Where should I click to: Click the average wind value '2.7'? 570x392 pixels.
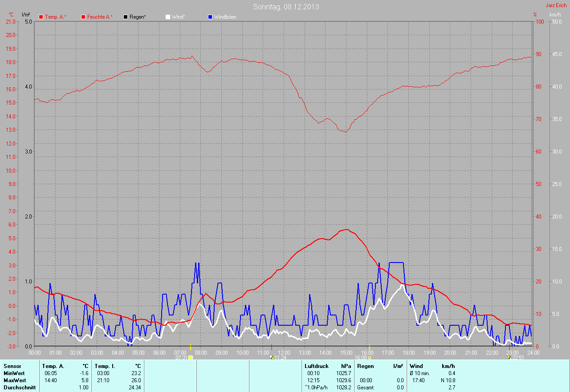[452, 388]
